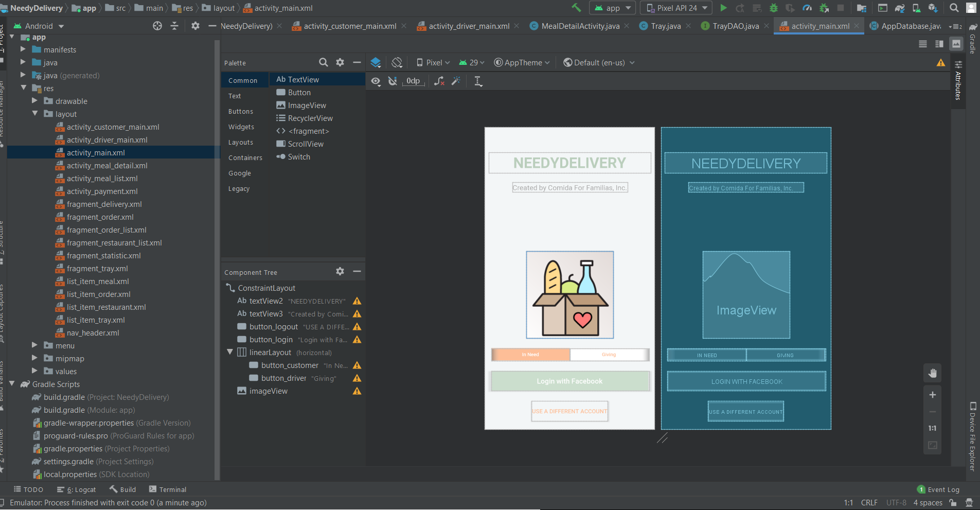Click the Build project hammer icon
980x510 pixels.
[x=576, y=8]
